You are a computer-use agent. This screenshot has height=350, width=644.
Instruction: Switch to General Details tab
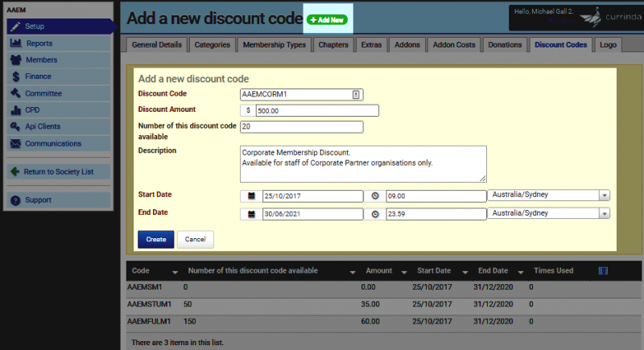click(x=156, y=45)
